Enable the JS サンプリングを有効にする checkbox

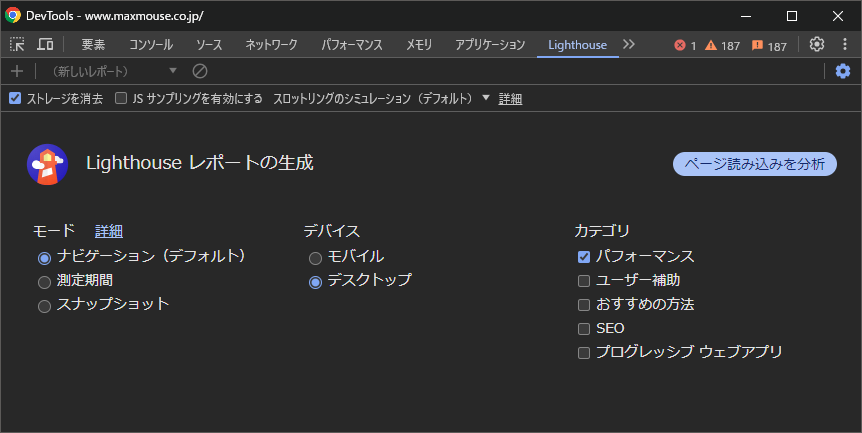point(121,98)
